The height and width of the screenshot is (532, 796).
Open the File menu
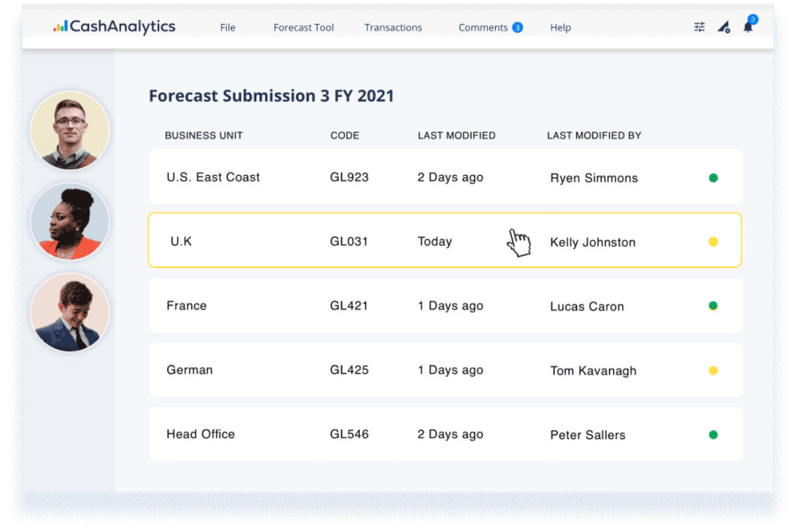[228, 27]
